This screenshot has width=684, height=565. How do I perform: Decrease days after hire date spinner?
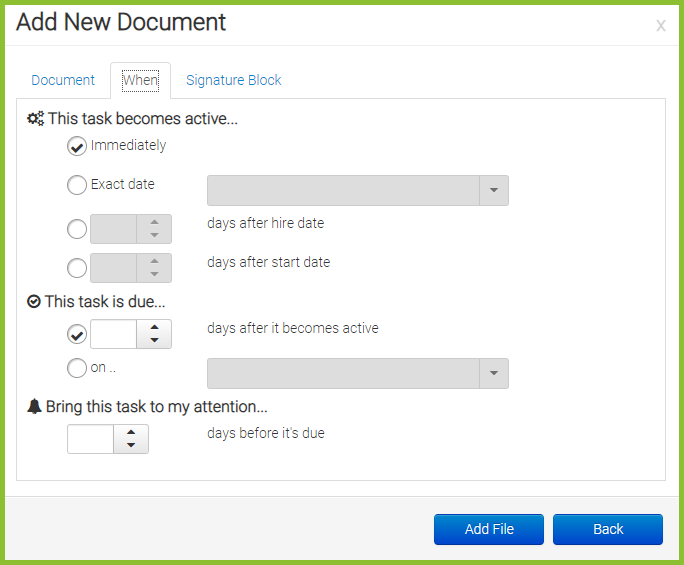(x=154, y=235)
